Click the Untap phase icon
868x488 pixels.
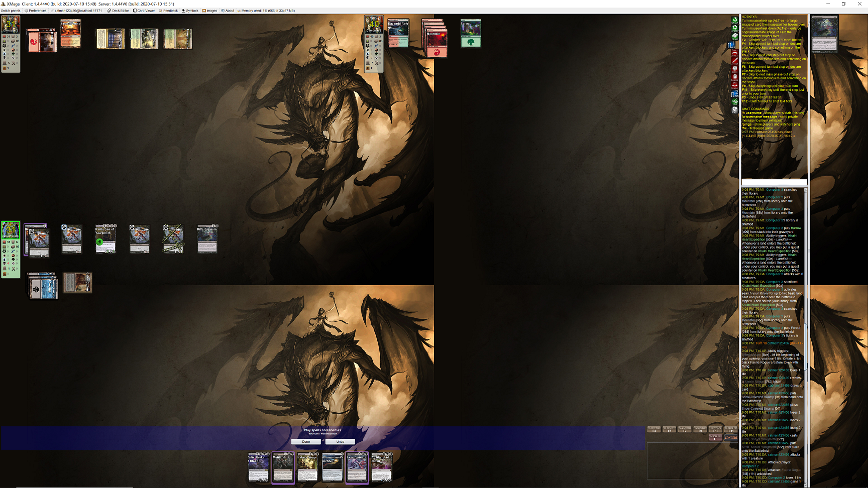pyautogui.click(x=735, y=20)
